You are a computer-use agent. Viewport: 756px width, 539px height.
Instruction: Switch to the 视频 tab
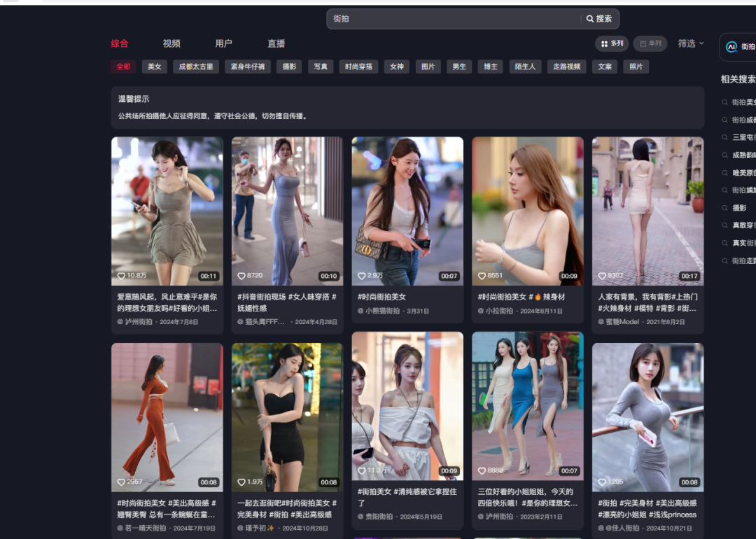pos(171,43)
